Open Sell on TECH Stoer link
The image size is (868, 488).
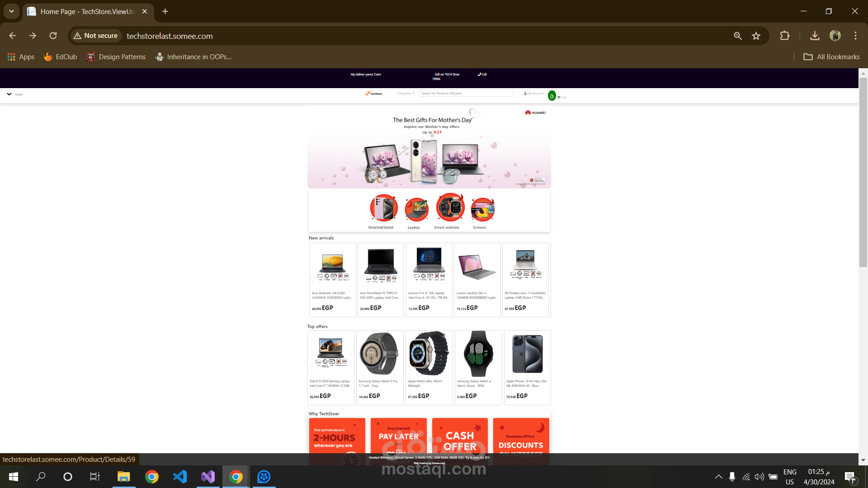(447, 74)
